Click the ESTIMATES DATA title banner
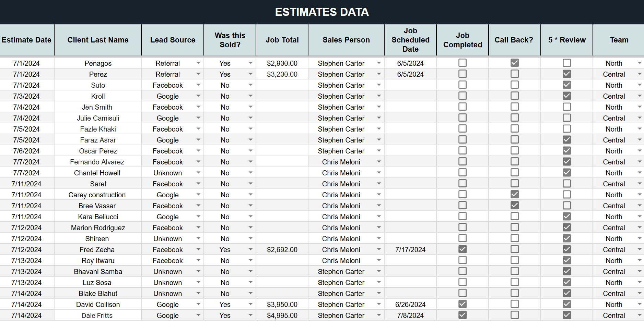Screen dimensions: 644x321 point(322,12)
